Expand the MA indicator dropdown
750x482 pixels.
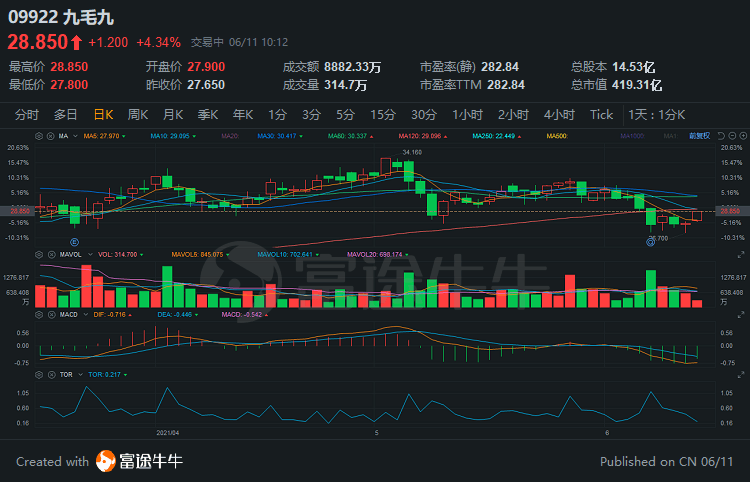[75, 136]
